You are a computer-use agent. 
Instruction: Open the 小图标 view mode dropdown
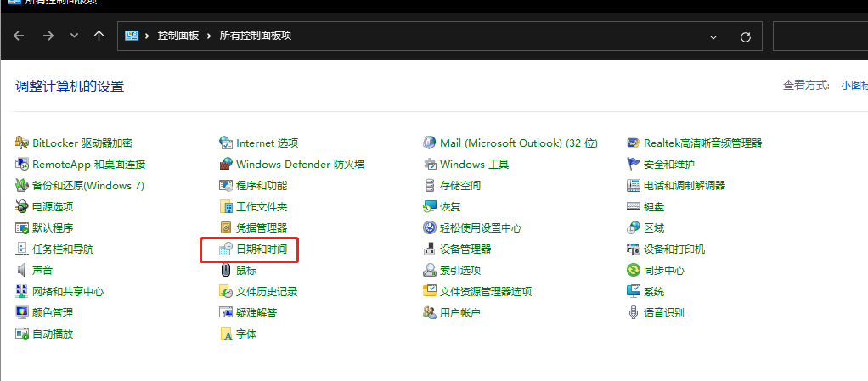tap(854, 85)
